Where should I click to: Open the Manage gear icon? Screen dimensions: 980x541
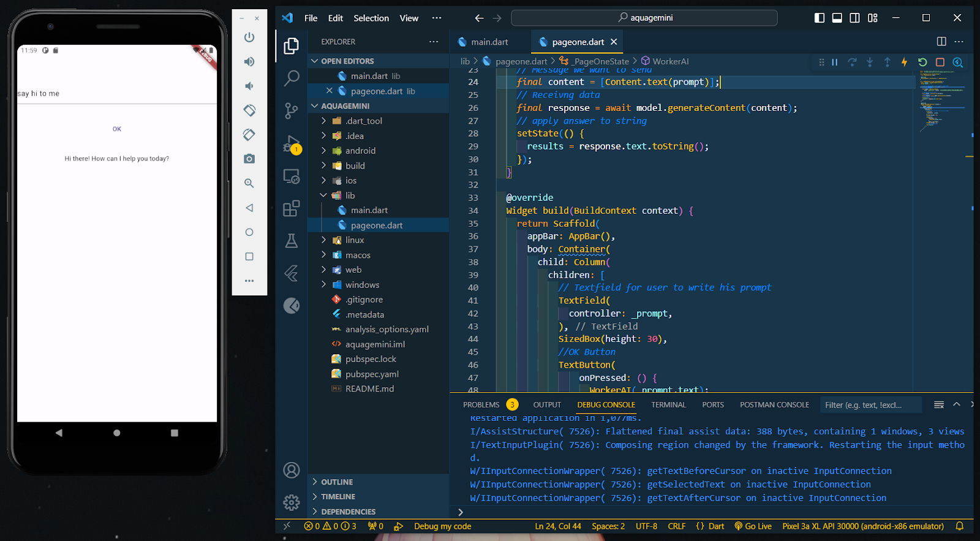point(292,502)
